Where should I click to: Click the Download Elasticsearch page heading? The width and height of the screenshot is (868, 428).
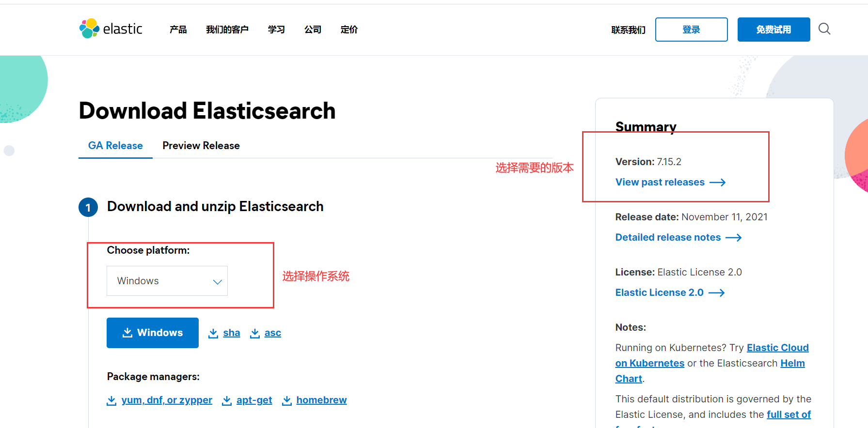[x=207, y=111]
